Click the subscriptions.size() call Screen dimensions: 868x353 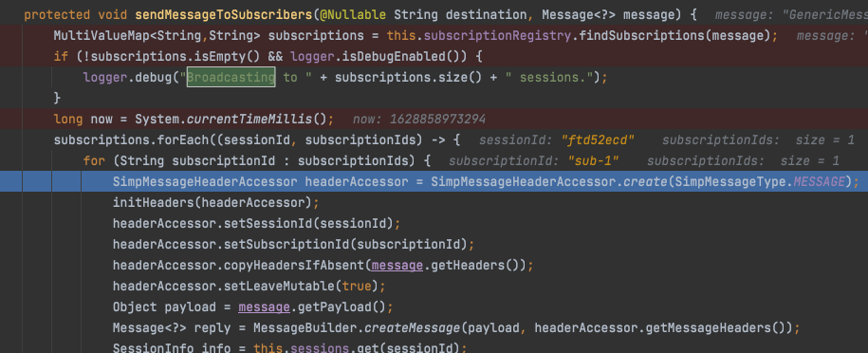pos(409,78)
